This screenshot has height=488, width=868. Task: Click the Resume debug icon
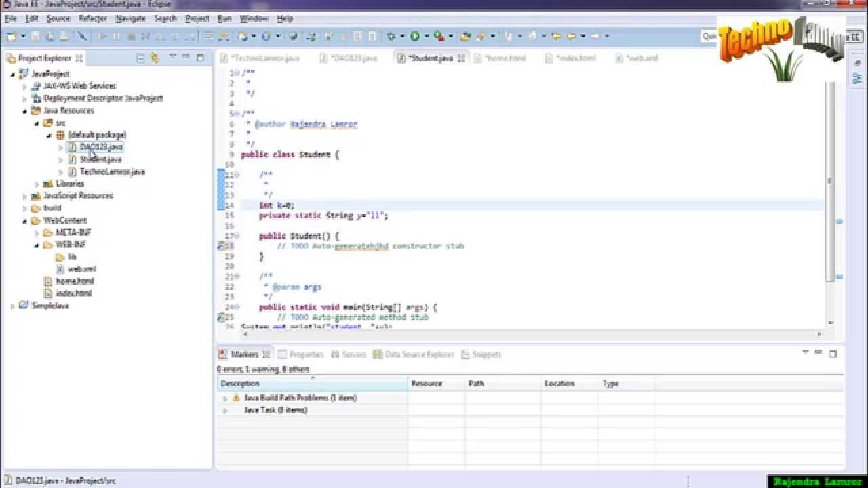click(x=102, y=36)
